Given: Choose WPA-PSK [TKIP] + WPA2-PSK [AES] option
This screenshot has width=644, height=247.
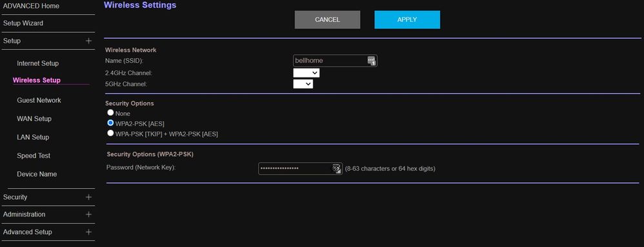Looking at the screenshot, I should point(110,133).
